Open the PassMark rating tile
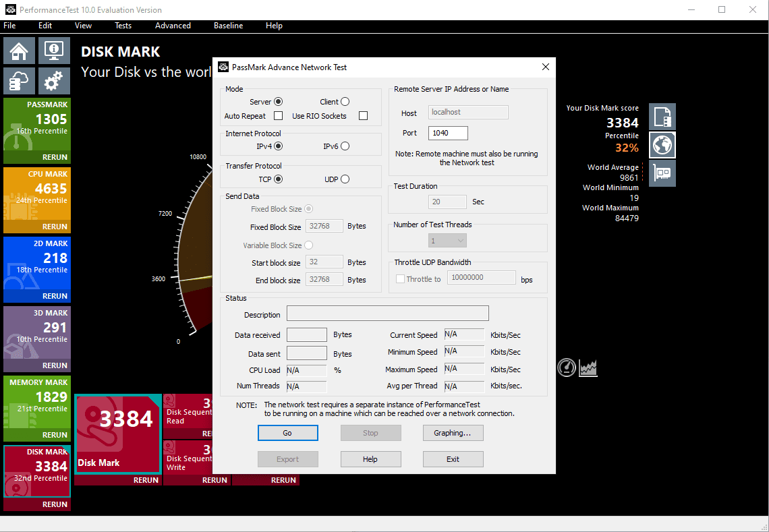The width and height of the screenshot is (769, 532). [x=37, y=125]
